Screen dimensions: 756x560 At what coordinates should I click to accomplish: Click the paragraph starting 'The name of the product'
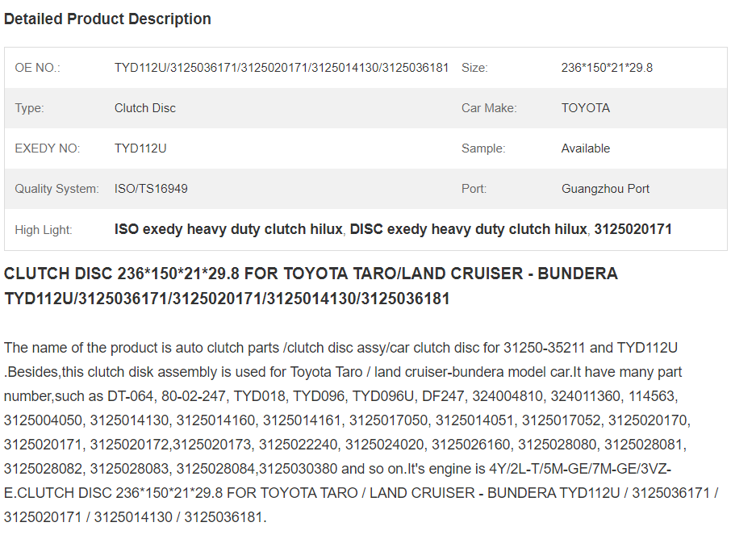click(x=361, y=433)
